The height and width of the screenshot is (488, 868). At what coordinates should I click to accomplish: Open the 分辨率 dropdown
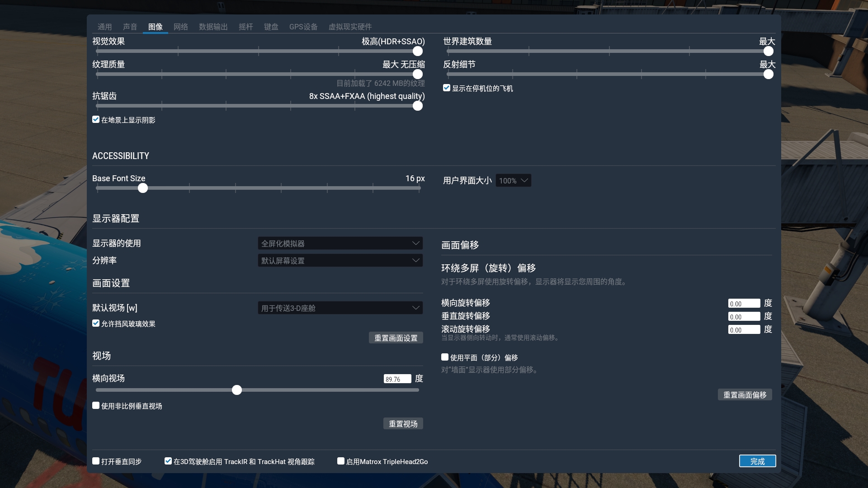[340, 260]
